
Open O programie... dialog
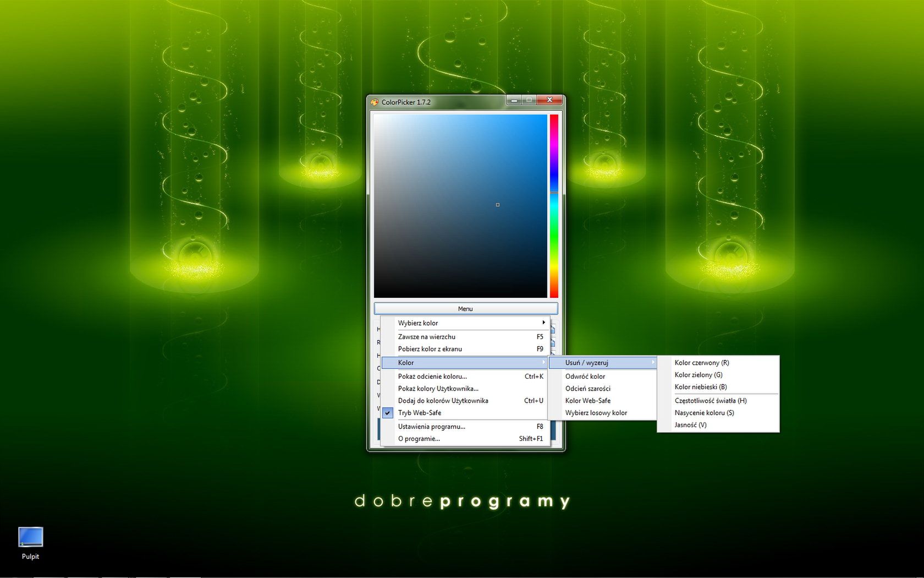coord(465,439)
